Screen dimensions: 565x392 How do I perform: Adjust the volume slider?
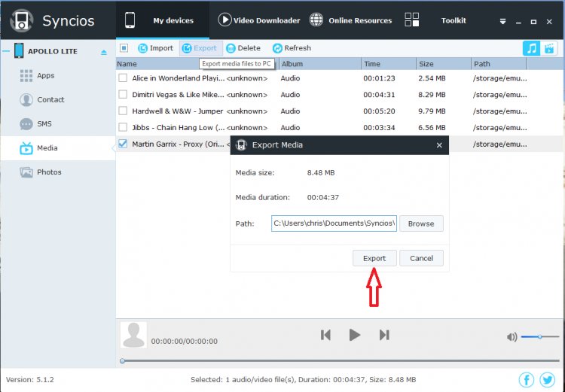click(x=539, y=337)
